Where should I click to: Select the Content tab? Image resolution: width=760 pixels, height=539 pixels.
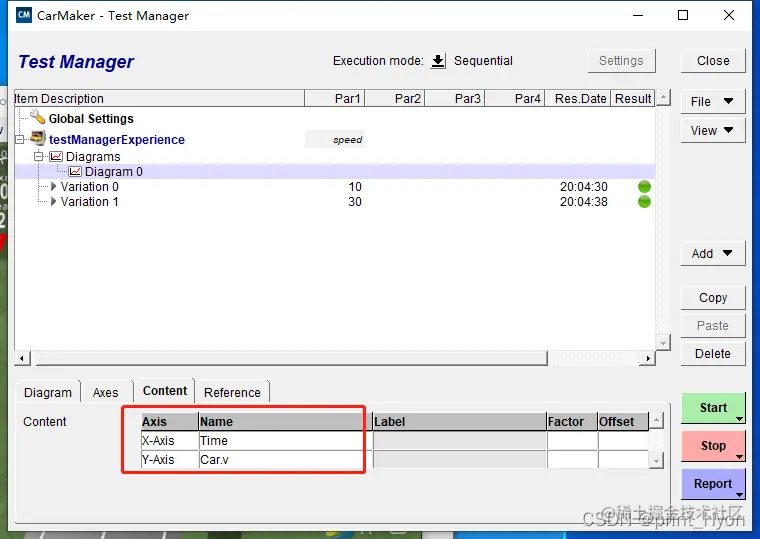(x=165, y=391)
